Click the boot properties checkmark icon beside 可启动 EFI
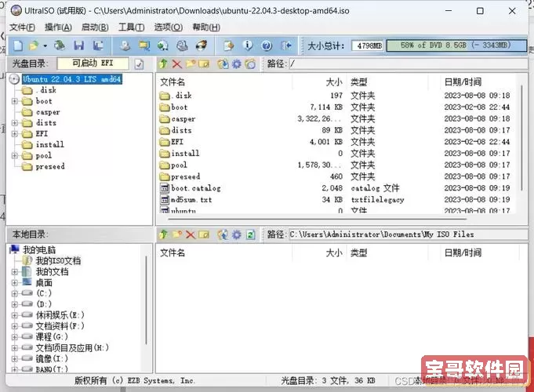This screenshot has height=392, width=534. (x=139, y=64)
